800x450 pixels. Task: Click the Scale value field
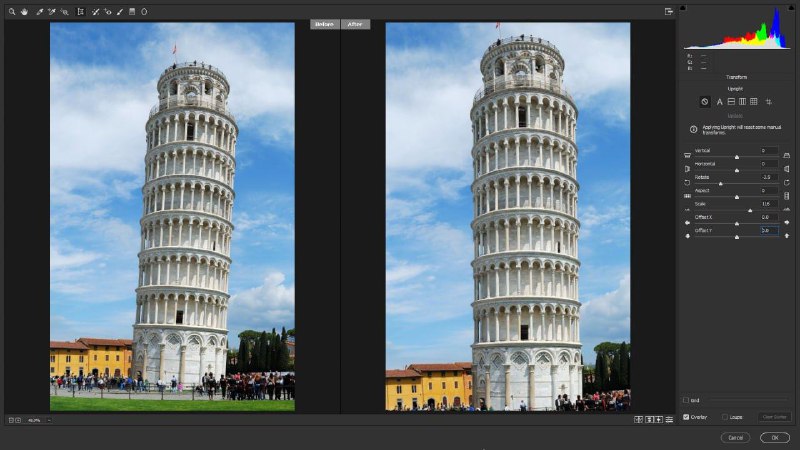pyautogui.click(x=769, y=204)
